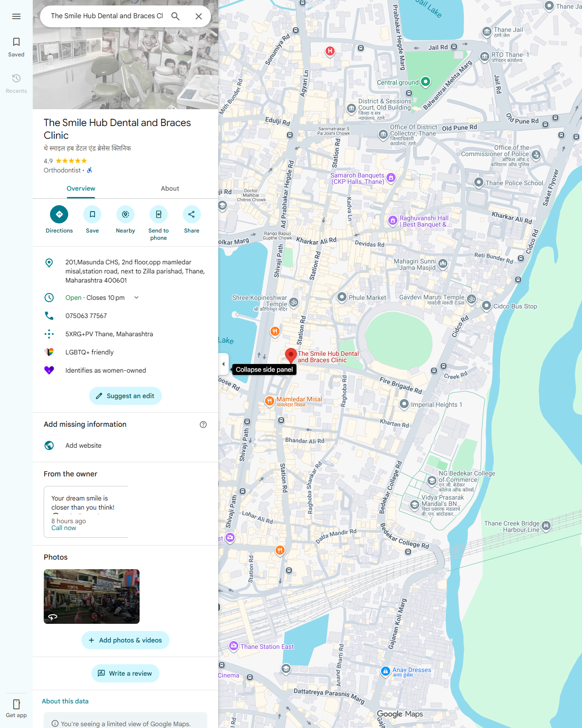Select Thane Station East marker
The image size is (582, 728).
pos(234,646)
